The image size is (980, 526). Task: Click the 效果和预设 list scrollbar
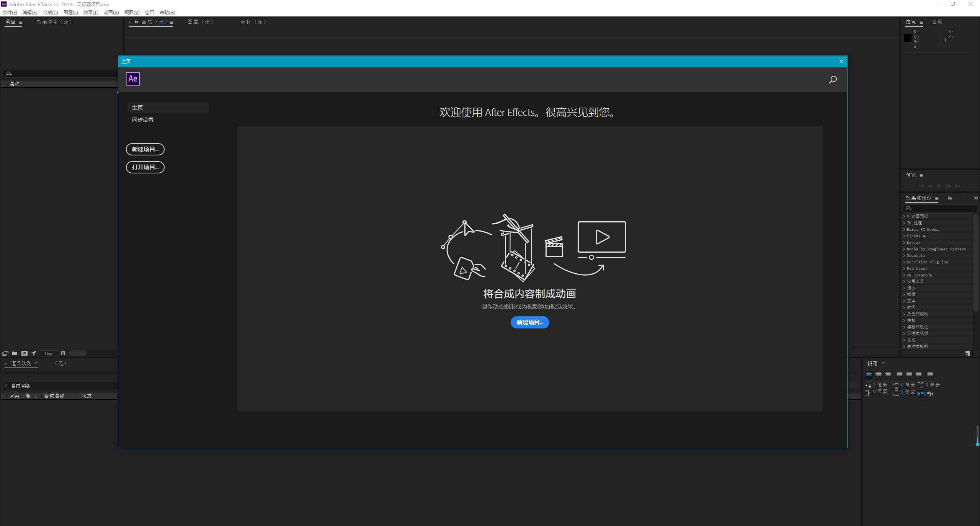[976, 262]
